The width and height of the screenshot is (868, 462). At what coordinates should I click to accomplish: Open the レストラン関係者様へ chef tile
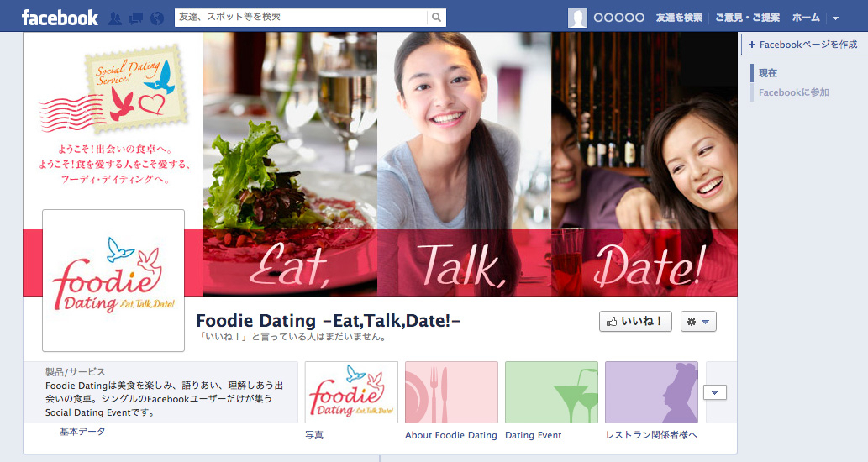pyautogui.click(x=651, y=392)
